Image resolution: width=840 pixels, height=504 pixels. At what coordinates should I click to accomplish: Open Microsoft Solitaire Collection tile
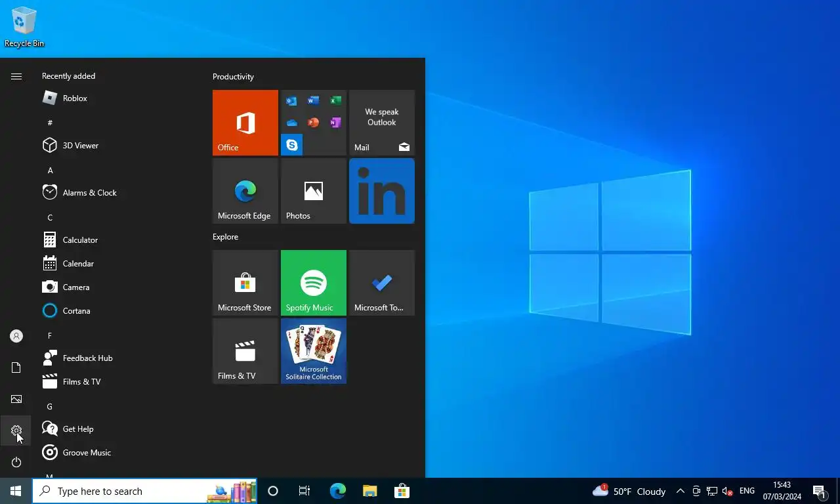point(314,351)
